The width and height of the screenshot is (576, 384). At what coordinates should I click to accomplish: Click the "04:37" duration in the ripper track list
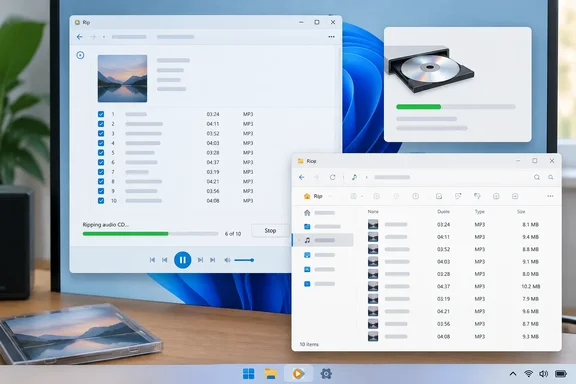[x=213, y=162]
